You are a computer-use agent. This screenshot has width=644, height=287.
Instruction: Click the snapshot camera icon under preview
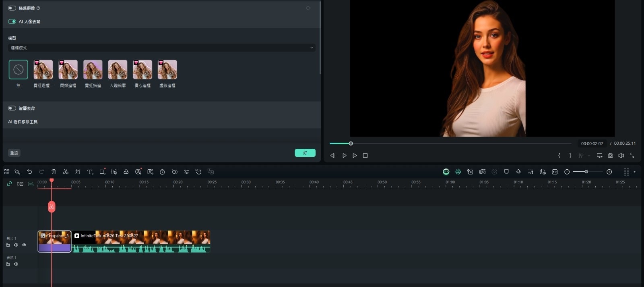[x=610, y=156]
